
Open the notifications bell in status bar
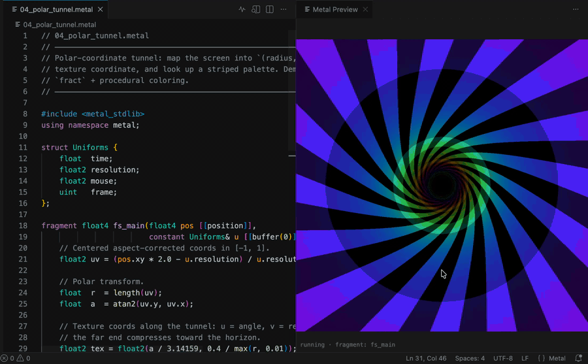pos(578,358)
